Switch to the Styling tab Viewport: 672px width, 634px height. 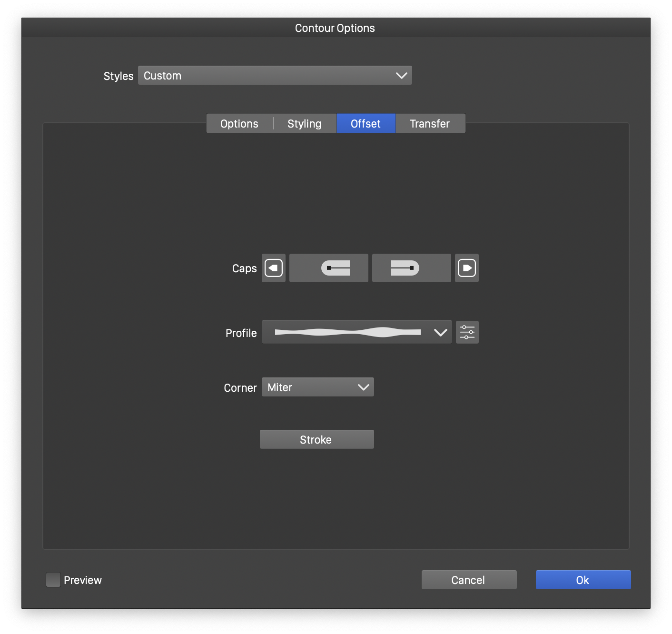coord(305,124)
